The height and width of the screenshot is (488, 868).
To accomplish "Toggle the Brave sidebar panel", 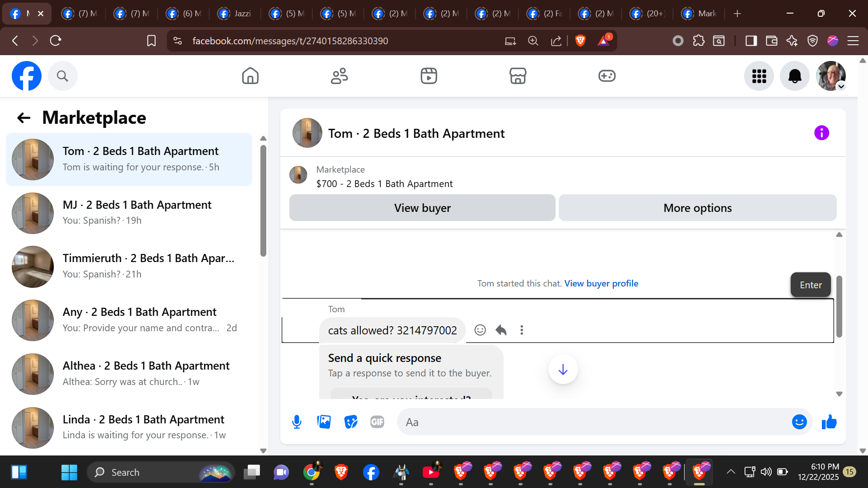I will 751,41.
